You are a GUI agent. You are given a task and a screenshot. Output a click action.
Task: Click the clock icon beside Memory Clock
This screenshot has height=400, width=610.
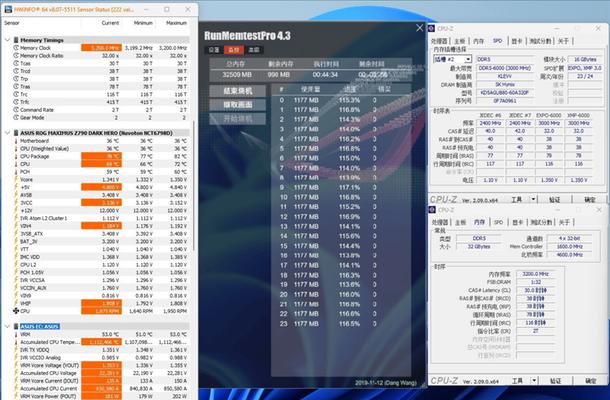(16, 48)
